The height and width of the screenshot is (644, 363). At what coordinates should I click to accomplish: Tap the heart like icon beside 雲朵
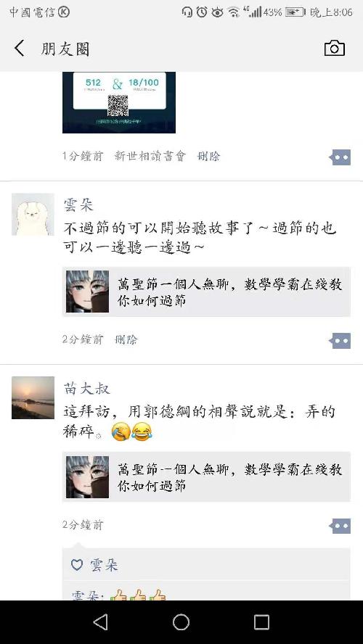tap(77, 565)
